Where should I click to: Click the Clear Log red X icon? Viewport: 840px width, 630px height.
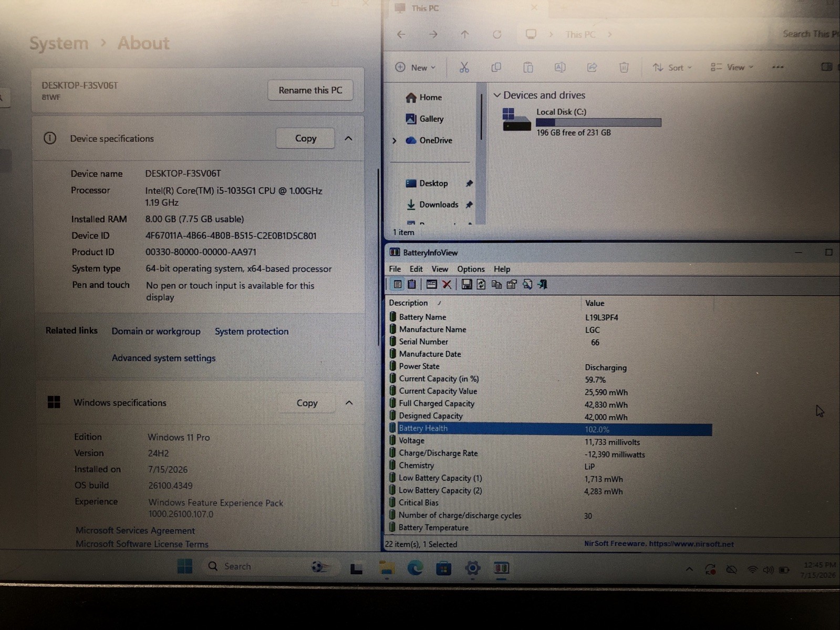tap(447, 284)
